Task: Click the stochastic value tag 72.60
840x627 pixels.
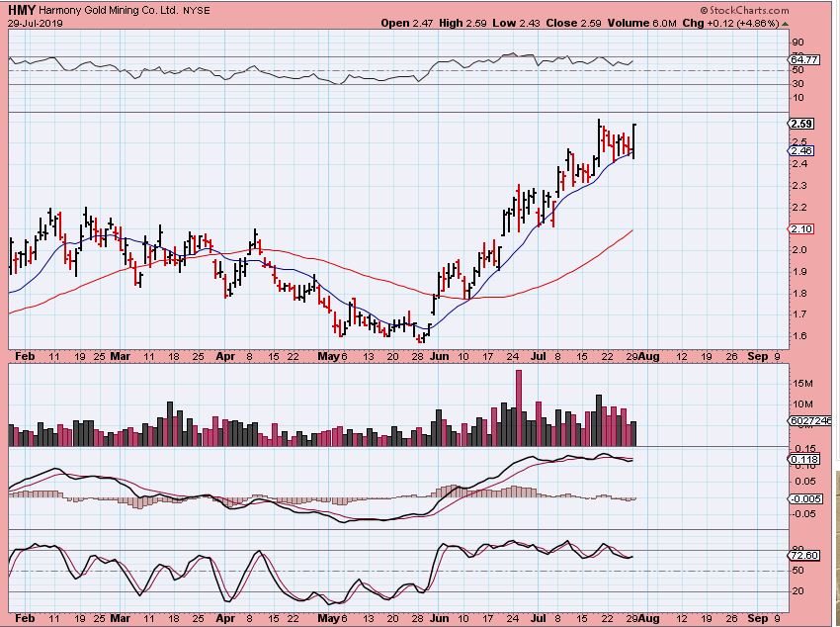Action: coord(804,555)
